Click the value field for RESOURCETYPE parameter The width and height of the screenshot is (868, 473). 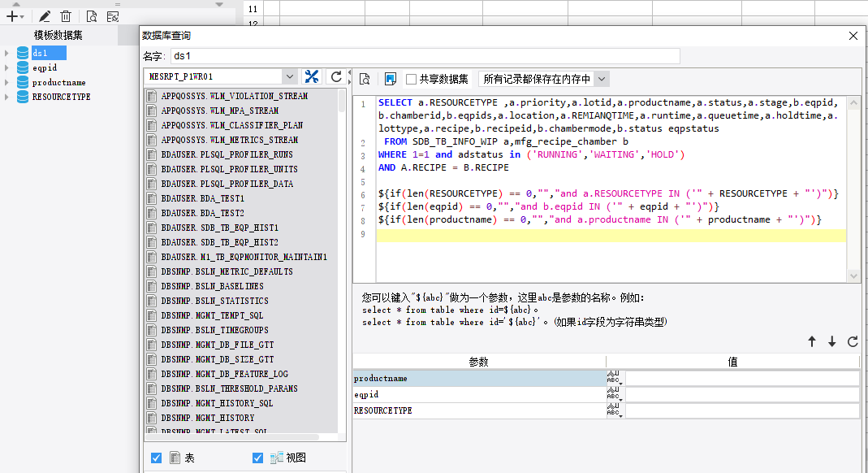tap(742, 410)
